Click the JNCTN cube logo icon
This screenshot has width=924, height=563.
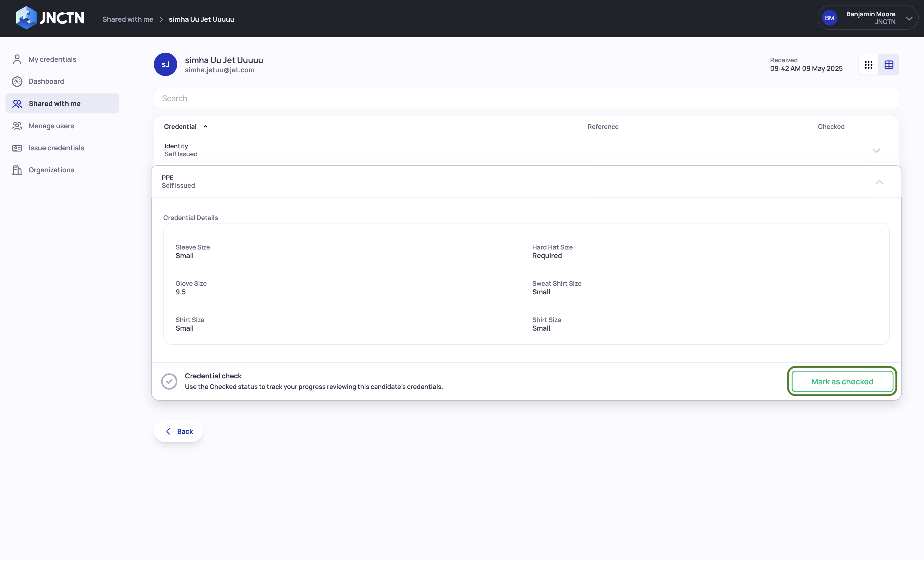point(26,18)
